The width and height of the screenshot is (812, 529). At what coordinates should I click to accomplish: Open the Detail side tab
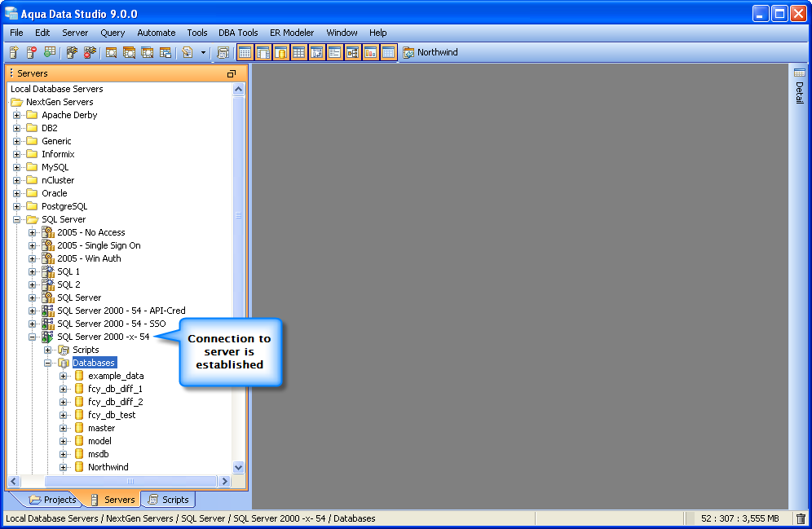coord(800,86)
